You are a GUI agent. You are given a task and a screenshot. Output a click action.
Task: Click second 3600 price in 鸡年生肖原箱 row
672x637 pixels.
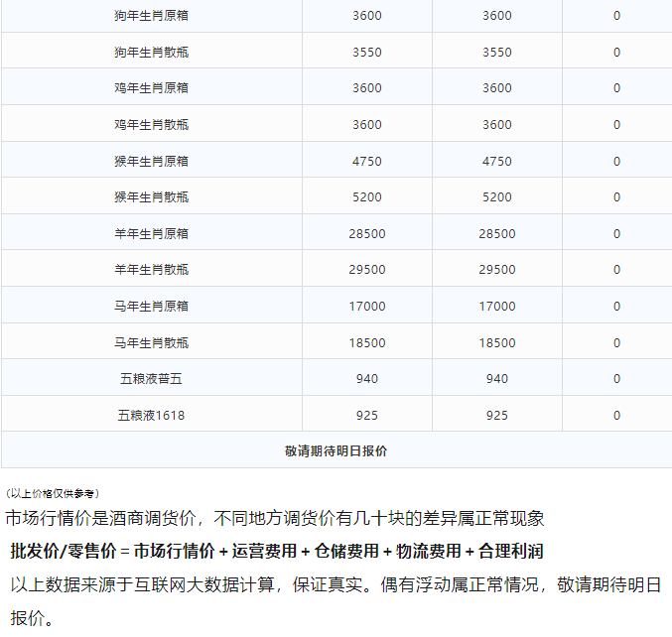click(x=497, y=88)
